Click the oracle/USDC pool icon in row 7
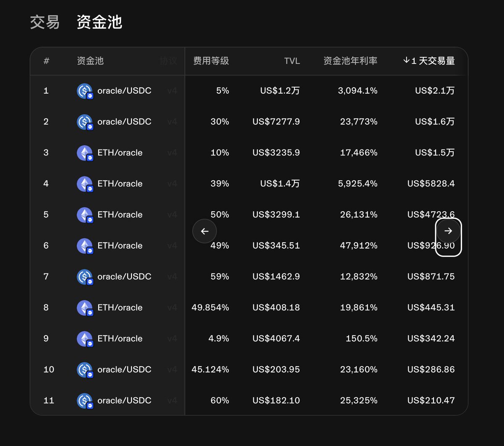The image size is (504, 446). [x=85, y=276]
